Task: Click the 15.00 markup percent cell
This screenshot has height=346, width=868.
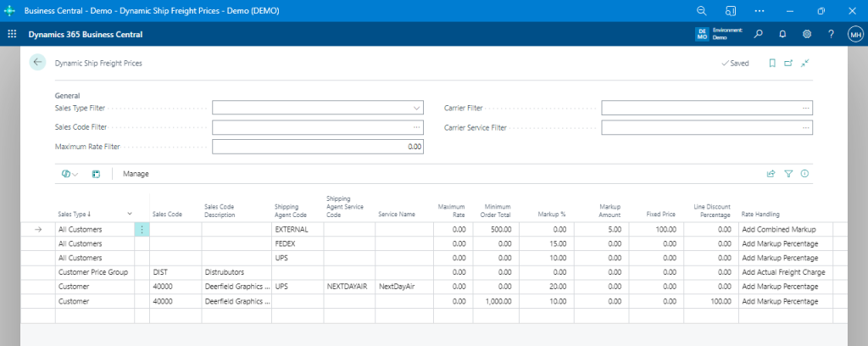Action: [x=546, y=243]
